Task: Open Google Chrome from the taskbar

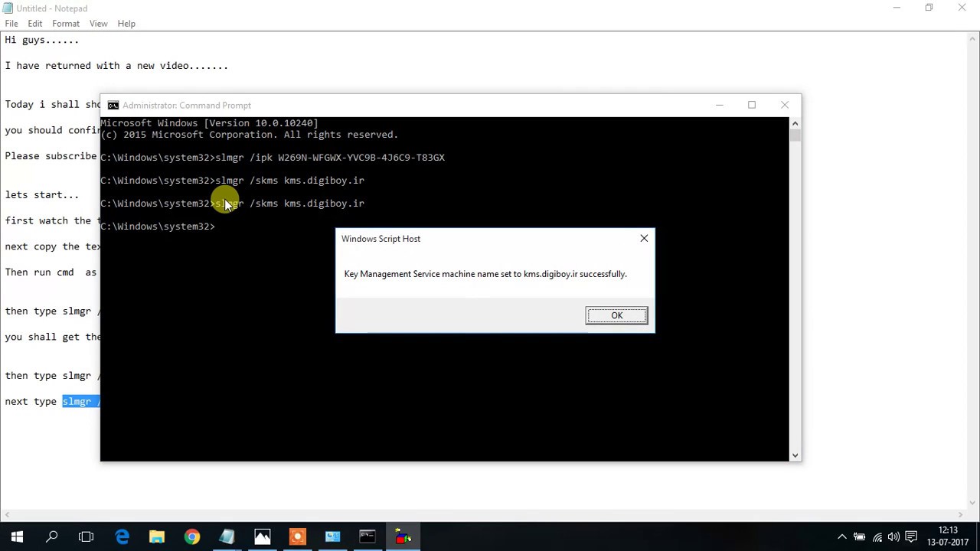Action: point(192,537)
